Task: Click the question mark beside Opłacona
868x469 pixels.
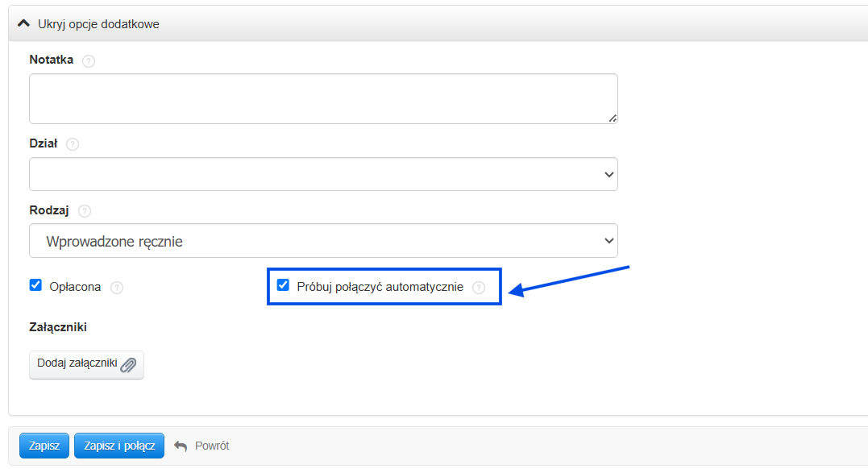Action: [x=117, y=288]
